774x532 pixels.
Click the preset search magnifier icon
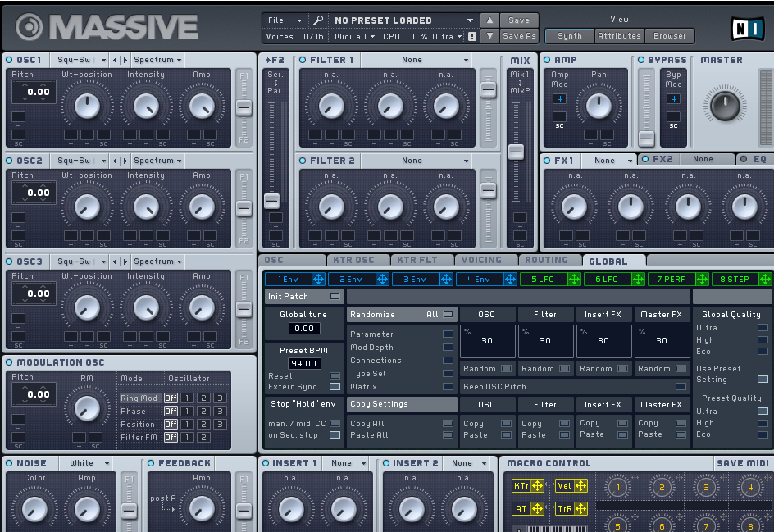tap(318, 20)
